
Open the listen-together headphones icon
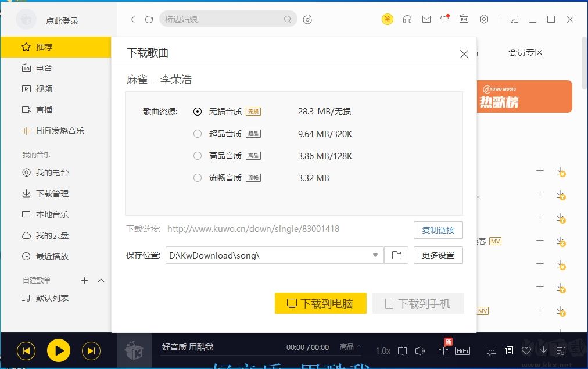click(407, 19)
